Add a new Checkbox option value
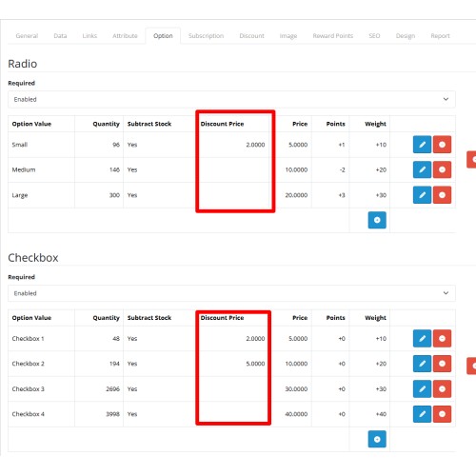The width and height of the screenshot is (476, 476). (x=377, y=439)
